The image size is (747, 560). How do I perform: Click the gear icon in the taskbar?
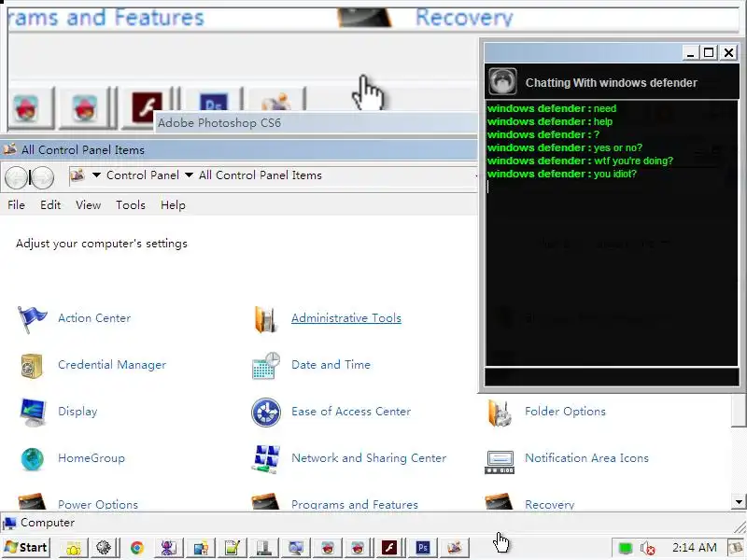[x=104, y=548]
